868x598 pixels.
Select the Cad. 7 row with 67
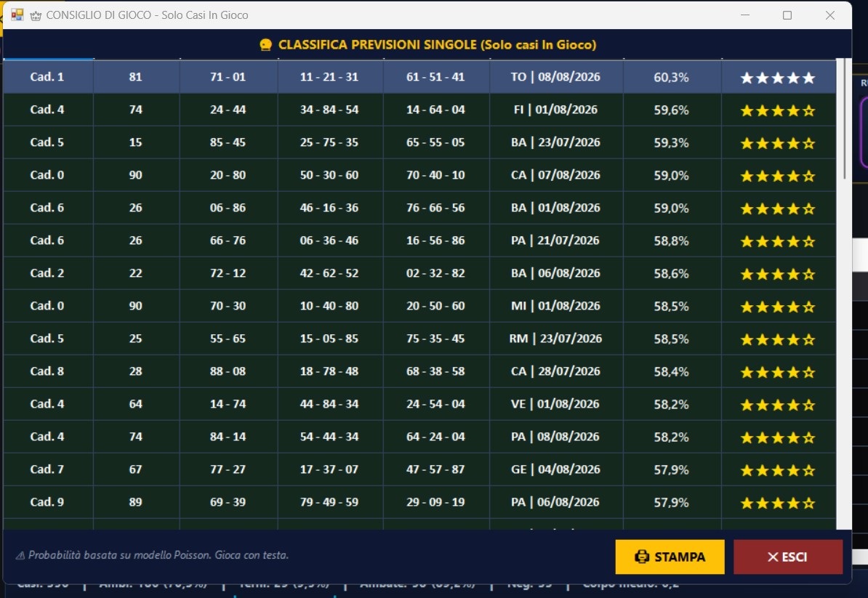419,469
